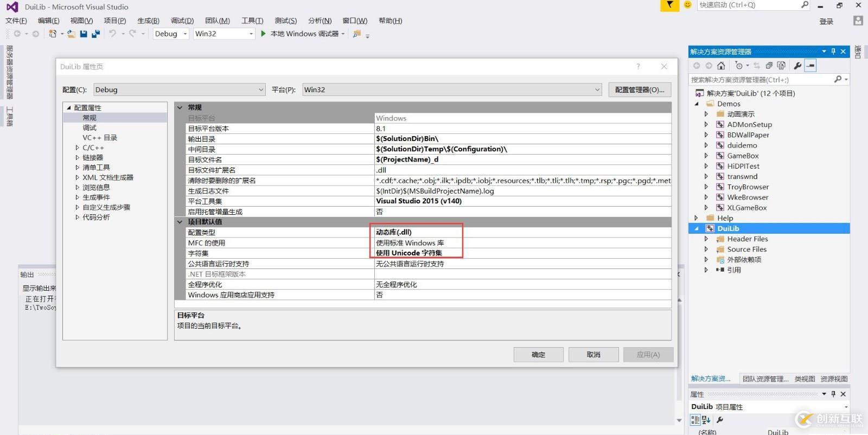Click the Save All toolbar icon
Image resolution: width=868 pixels, height=435 pixels.
pyautogui.click(x=96, y=34)
